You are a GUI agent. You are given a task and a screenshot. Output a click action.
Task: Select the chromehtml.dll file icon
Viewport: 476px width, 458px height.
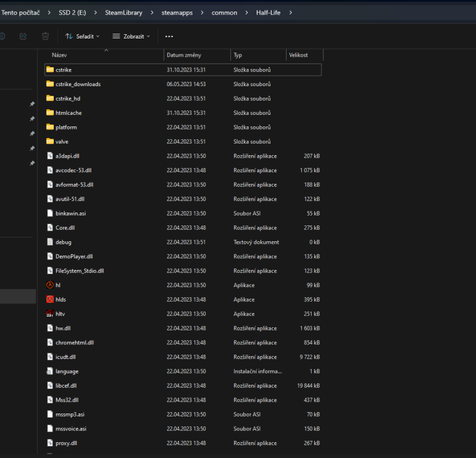click(x=50, y=343)
